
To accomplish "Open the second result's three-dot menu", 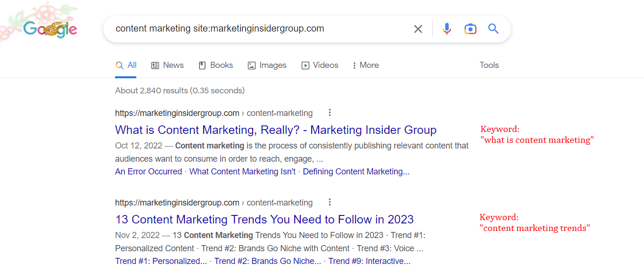I will pos(330,202).
